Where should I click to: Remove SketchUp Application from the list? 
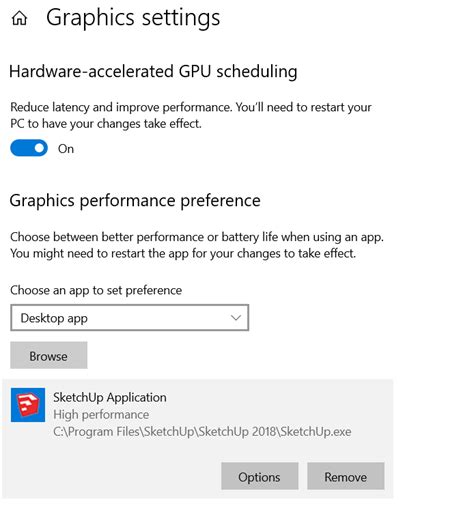click(346, 476)
